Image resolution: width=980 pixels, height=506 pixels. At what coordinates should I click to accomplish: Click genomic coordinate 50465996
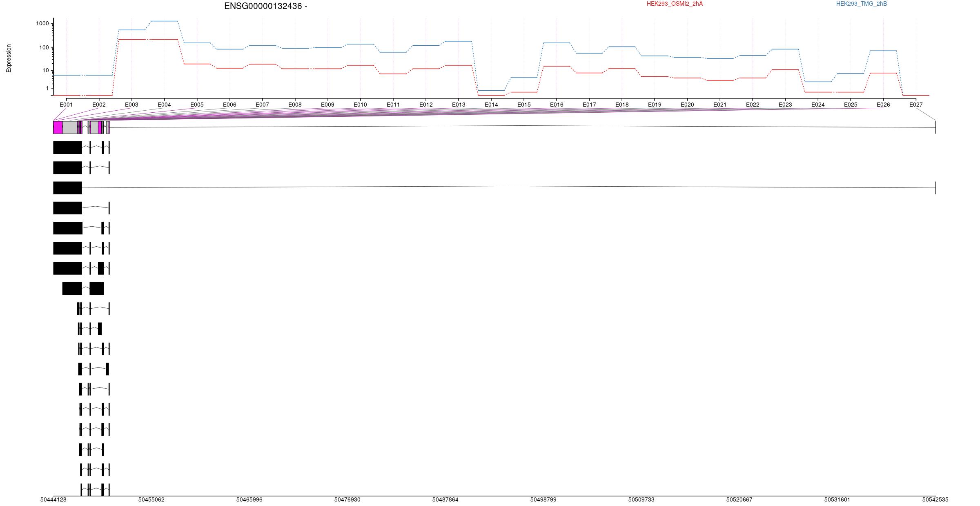[x=249, y=499]
